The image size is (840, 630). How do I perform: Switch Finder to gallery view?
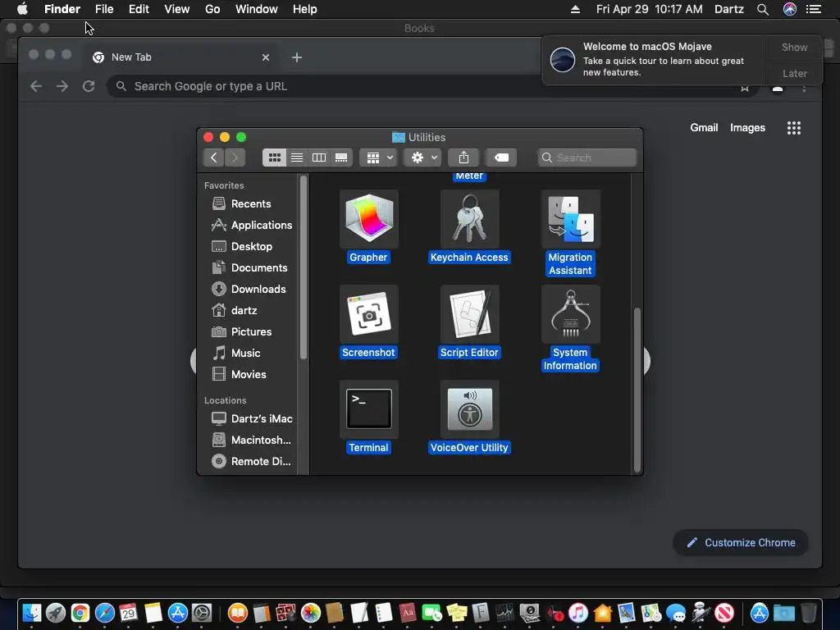[341, 157]
